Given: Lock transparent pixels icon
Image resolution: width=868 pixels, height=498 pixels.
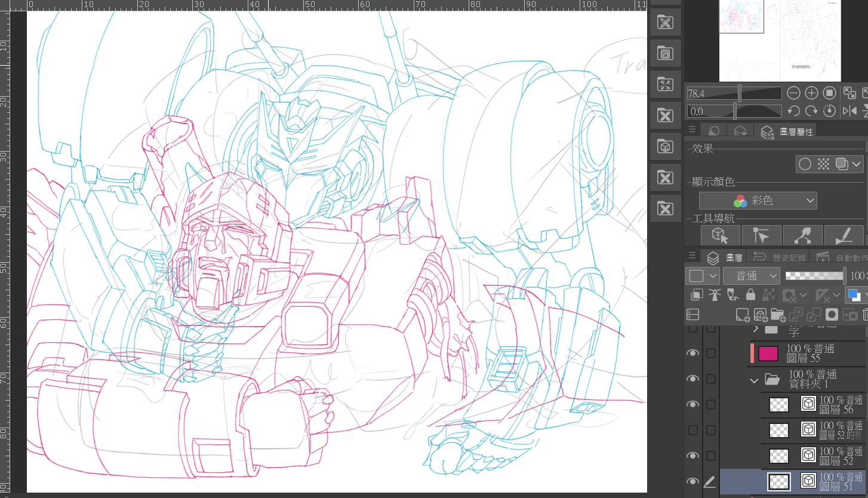Looking at the screenshot, I should click(x=769, y=294).
